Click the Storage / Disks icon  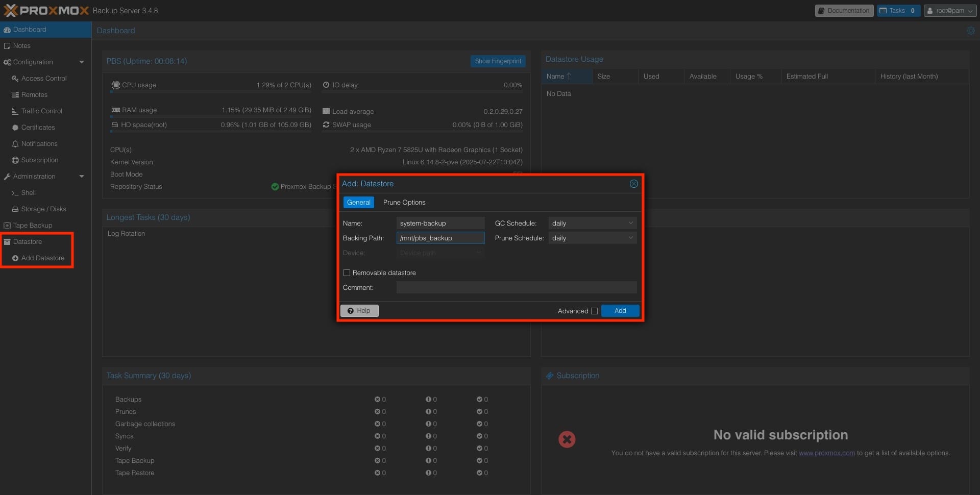click(15, 209)
